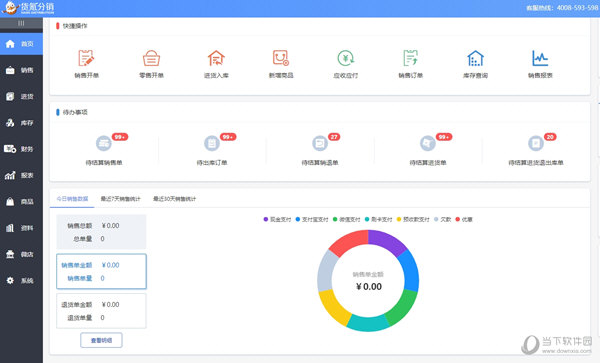Open the 待结算进货单 pending item
Viewport: 600px width, 363px height.
(x=428, y=151)
